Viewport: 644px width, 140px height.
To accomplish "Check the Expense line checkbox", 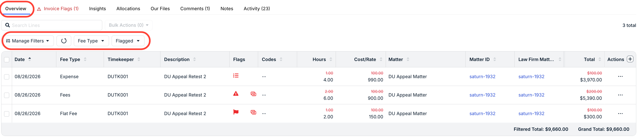I will [x=7, y=77].
